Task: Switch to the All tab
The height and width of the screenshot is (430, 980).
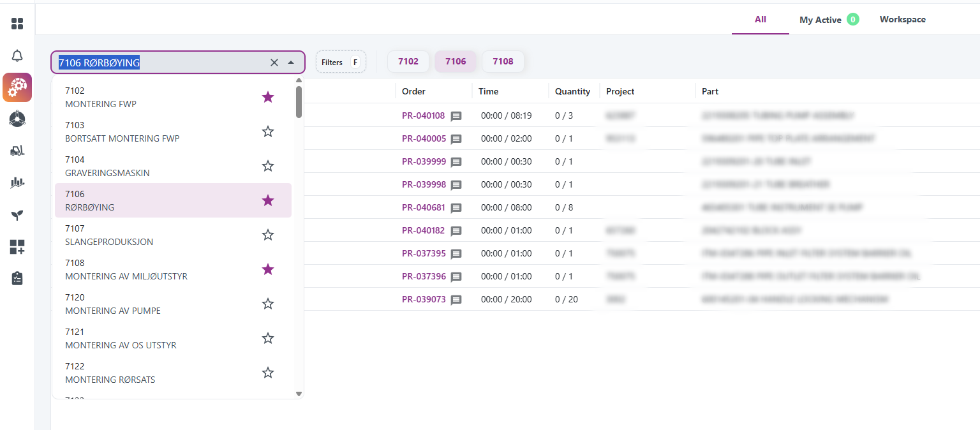Action: click(x=761, y=19)
